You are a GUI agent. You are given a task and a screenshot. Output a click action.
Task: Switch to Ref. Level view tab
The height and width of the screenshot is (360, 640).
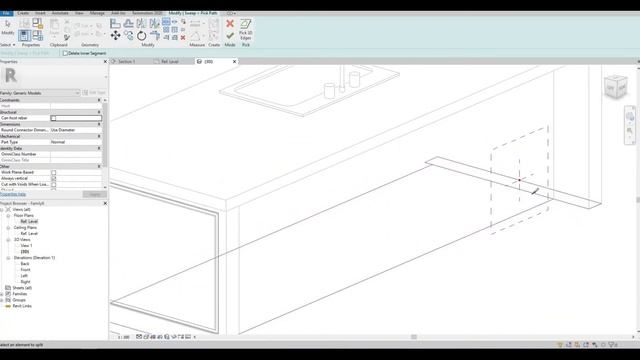(x=170, y=61)
